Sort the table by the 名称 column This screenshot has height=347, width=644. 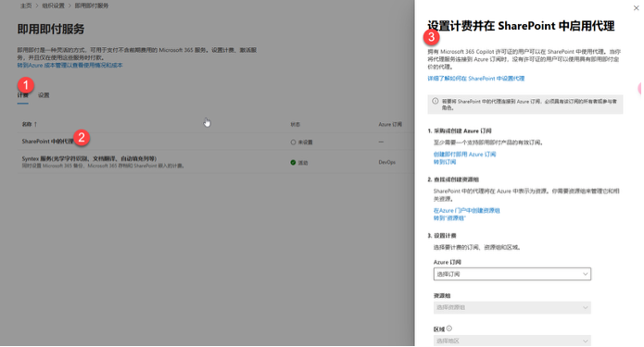(x=29, y=124)
